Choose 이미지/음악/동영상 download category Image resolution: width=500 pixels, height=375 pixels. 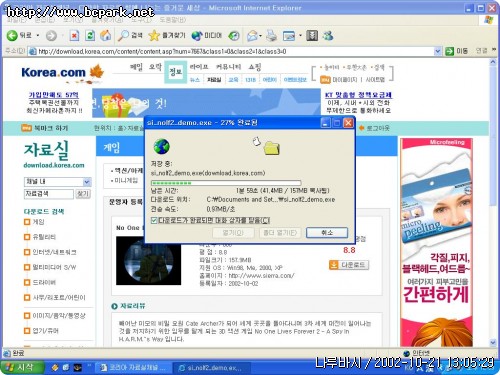(x=59, y=316)
